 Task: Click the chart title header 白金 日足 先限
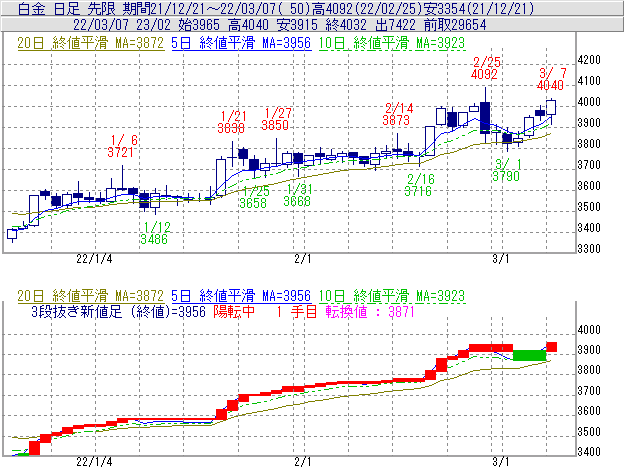click(x=68, y=8)
